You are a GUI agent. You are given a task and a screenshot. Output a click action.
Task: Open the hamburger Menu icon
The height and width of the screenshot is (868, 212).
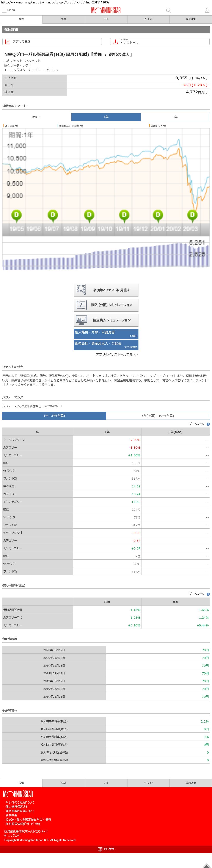4,10
